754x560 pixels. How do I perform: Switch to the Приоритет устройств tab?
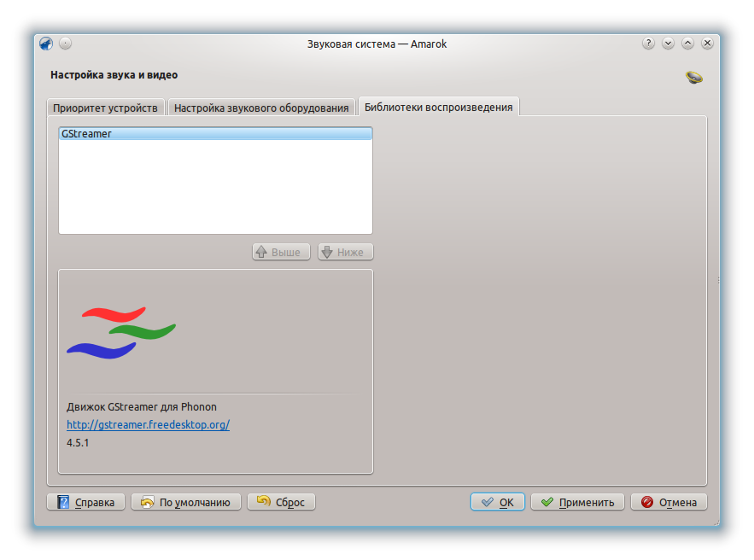tap(105, 108)
